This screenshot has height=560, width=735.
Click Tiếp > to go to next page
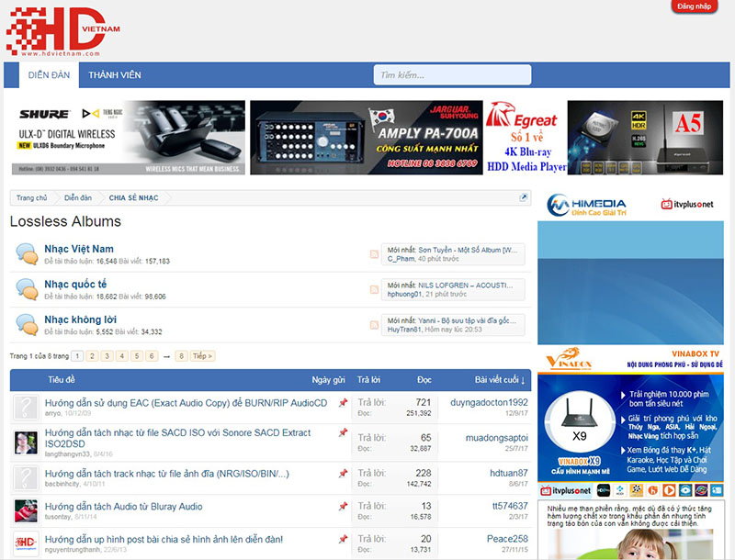click(x=203, y=356)
